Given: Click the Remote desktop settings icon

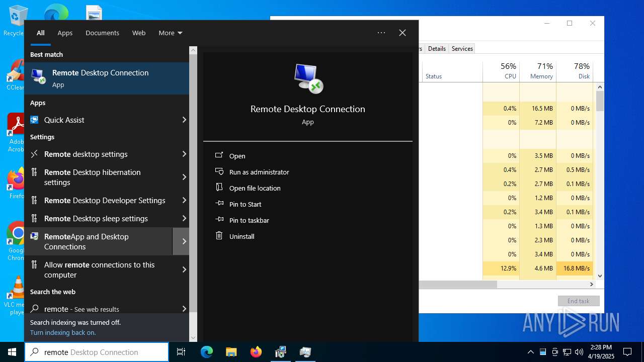Looking at the screenshot, I should click(x=34, y=154).
